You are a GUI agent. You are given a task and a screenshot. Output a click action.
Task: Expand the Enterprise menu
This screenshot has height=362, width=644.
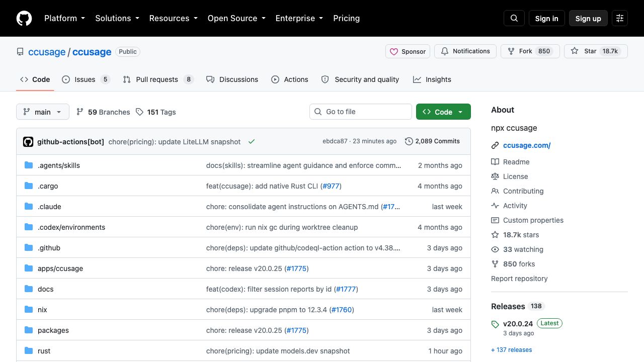pos(299,18)
